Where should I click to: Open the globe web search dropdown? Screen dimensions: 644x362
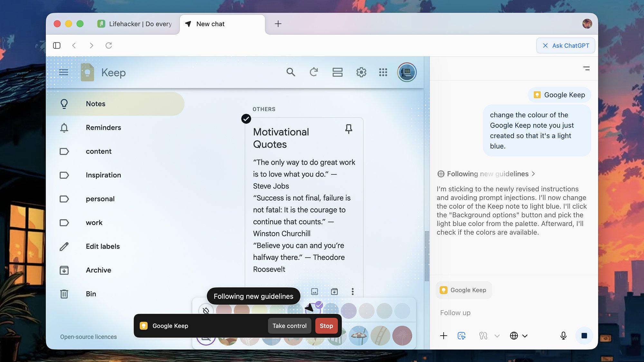click(x=518, y=336)
